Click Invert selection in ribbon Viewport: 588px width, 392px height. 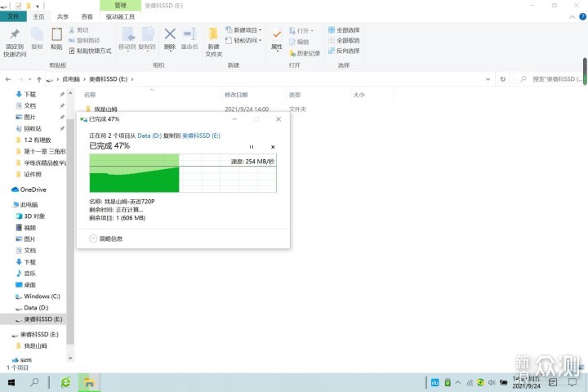click(x=344, y=51)
